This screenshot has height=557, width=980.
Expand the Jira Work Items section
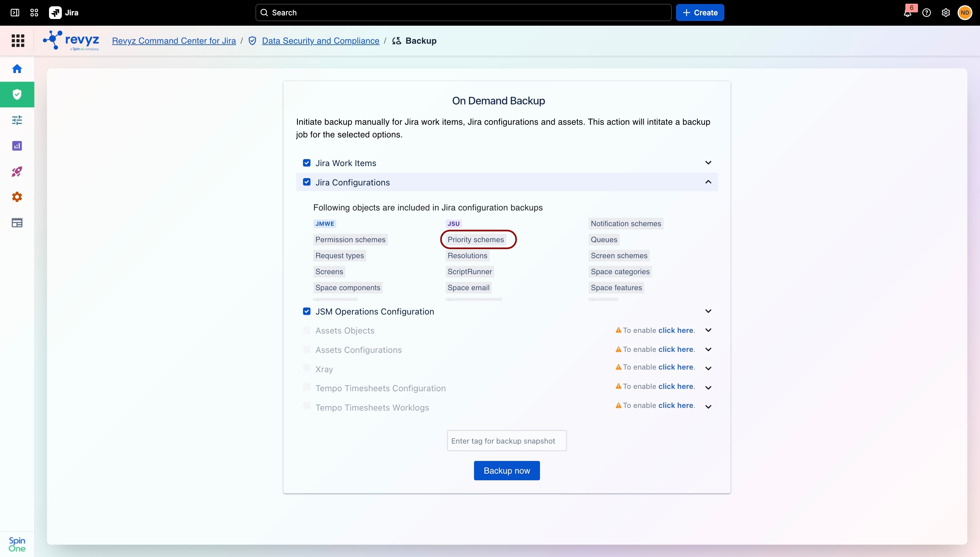[x=708, y=162]
